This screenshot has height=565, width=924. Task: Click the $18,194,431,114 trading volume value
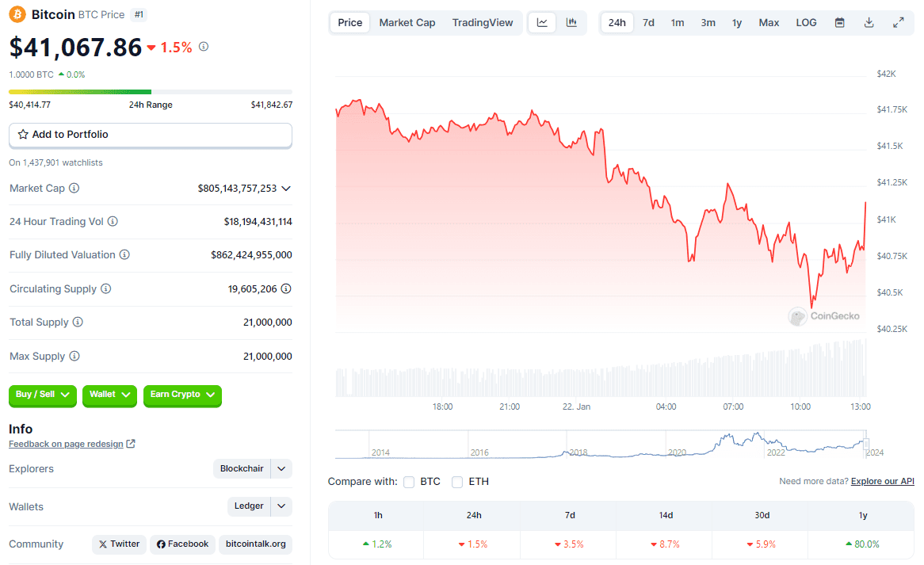(258, 222)
